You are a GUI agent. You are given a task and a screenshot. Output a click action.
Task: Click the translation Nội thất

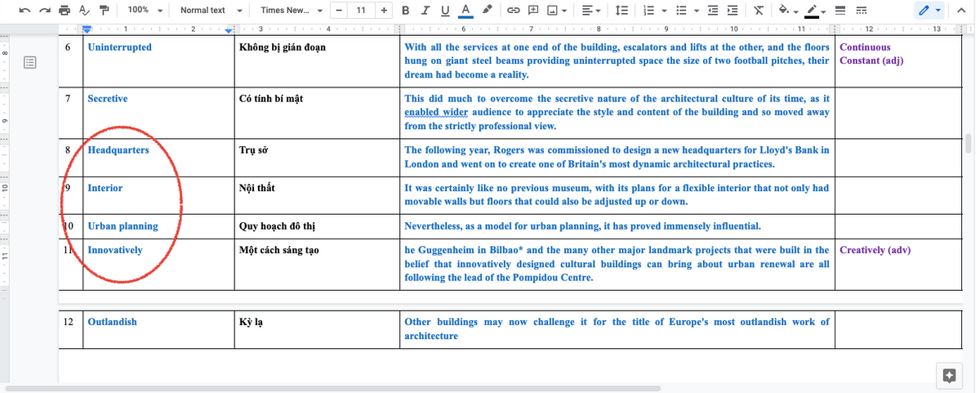pos(257,188)
